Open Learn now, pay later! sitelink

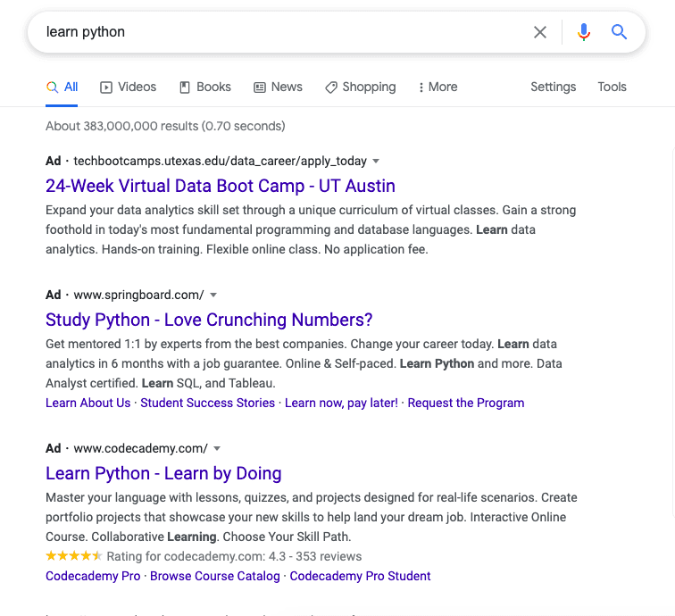point(341,403)
